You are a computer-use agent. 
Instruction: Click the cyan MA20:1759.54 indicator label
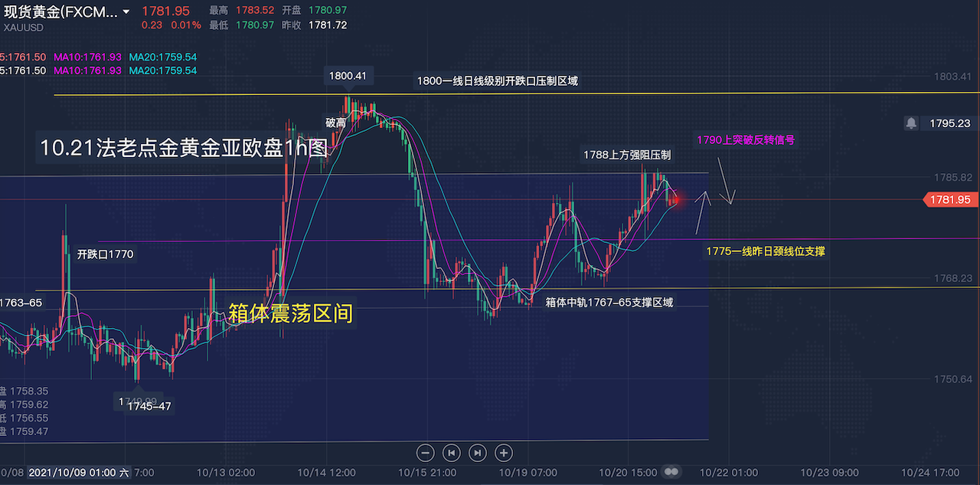pos(162,57)
